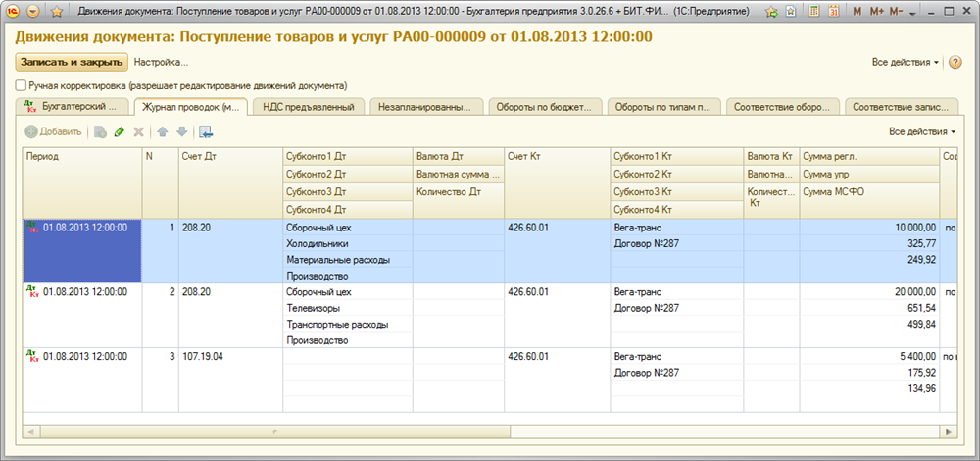Move entry down with the down arrow

pyautogui.click(x=181, y=131)
